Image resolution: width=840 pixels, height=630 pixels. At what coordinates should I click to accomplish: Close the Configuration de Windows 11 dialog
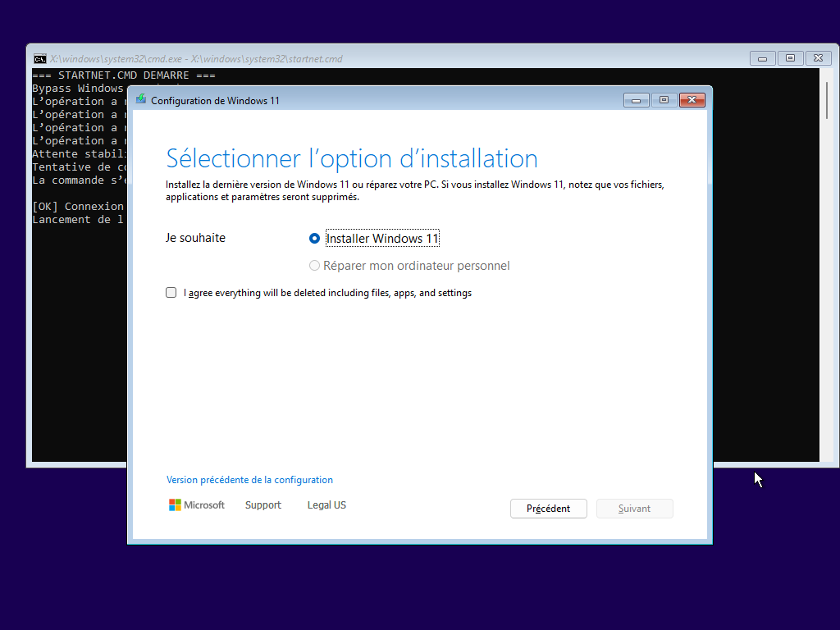pyautogui.click(x=692, y=100)
